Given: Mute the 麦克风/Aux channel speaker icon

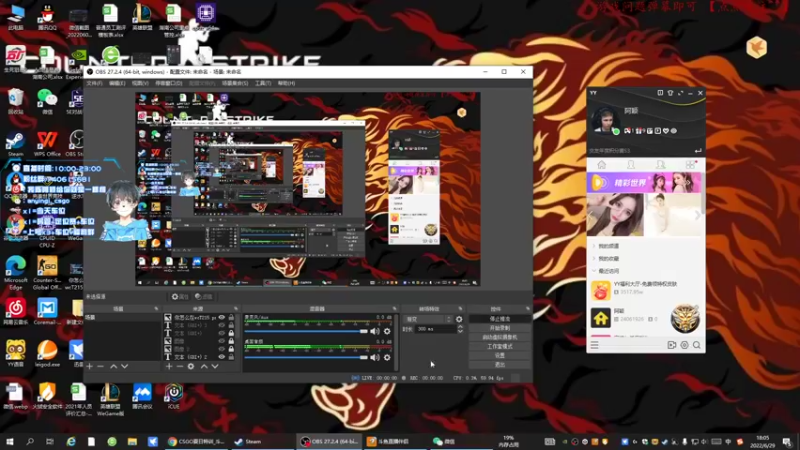Looking at the screenshot, I should [375, 331].
